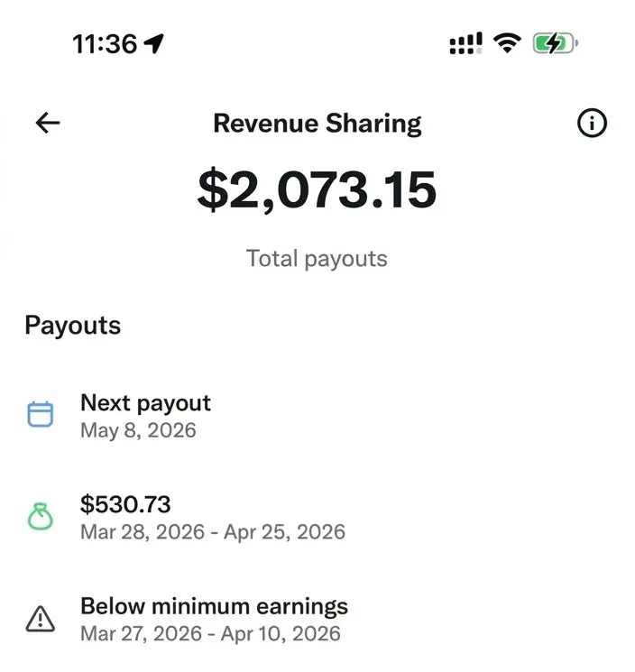The width and height of the screenshot is (635, 672).
Task: Tap the back arrow
Action: [48, 124]
